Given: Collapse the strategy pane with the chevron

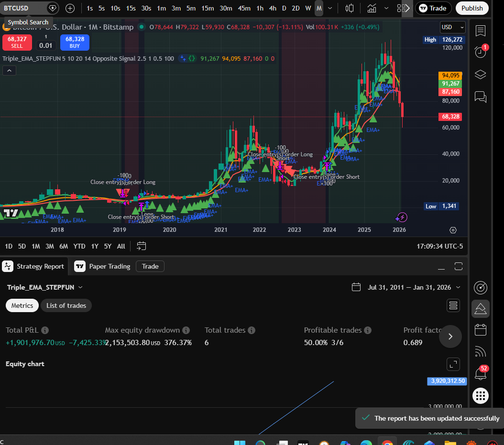Looking at the screenshot, I should (x=9, y=70).
